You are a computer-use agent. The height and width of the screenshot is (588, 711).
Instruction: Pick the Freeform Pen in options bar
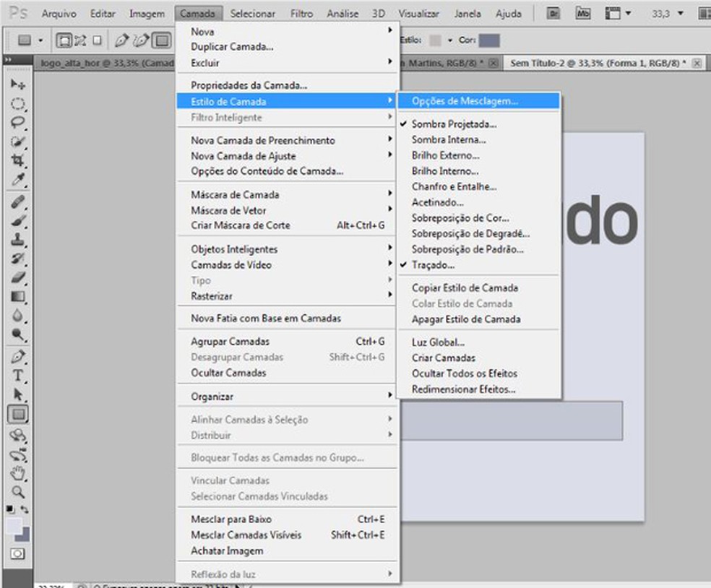pos(141,40)
